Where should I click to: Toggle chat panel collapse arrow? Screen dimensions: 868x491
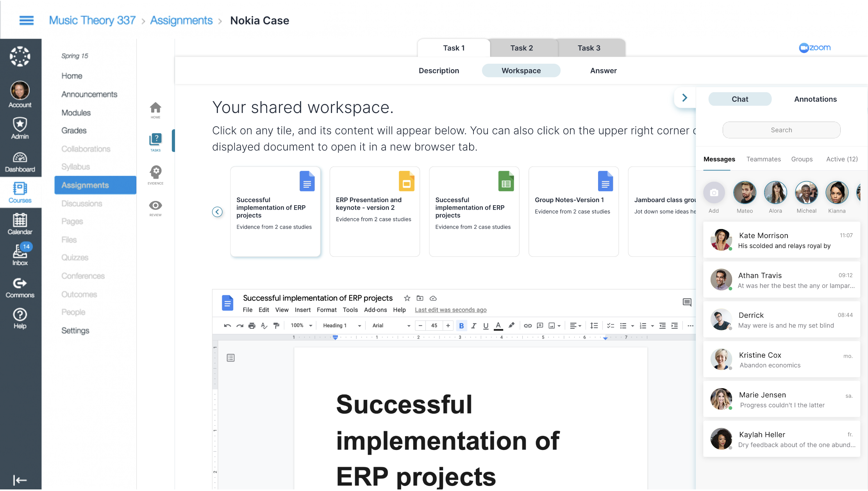(686, 98)
